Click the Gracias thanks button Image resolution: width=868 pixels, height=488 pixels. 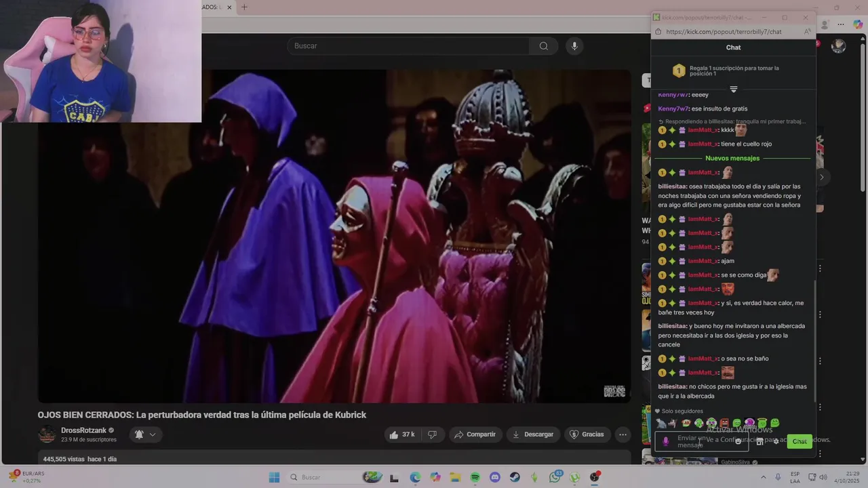pyautogui.click(x=586, y=434)
